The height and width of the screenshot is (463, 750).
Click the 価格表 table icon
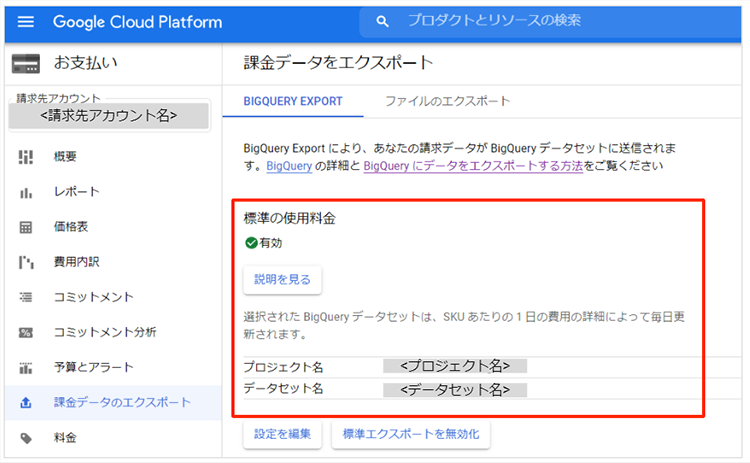26,227
